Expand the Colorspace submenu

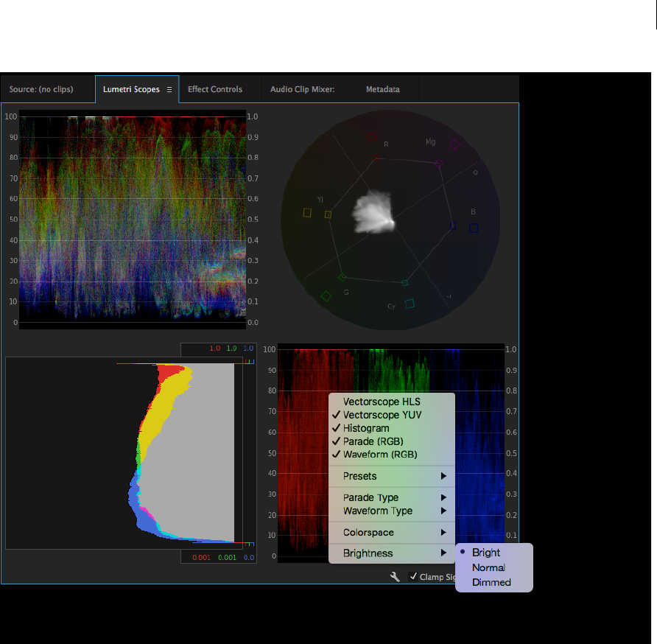point(392,532)
